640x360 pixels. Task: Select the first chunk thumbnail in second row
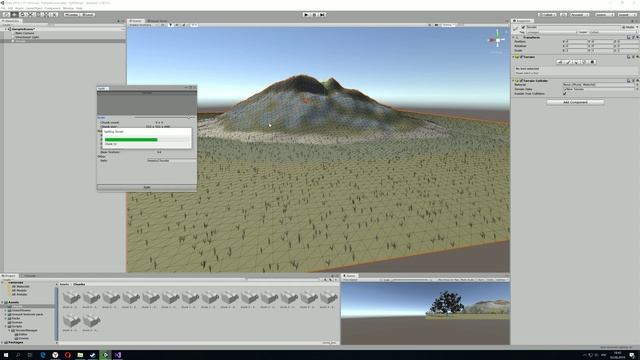tap(71, 320)
